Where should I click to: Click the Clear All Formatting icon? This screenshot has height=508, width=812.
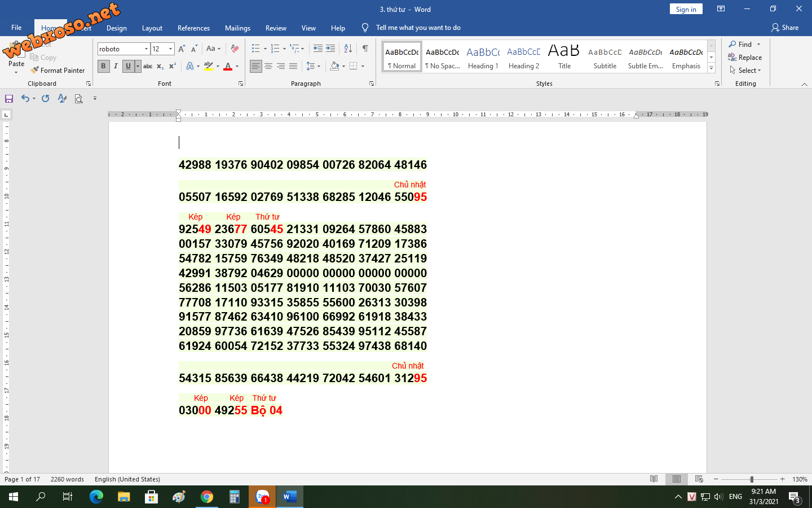(235, 49)
